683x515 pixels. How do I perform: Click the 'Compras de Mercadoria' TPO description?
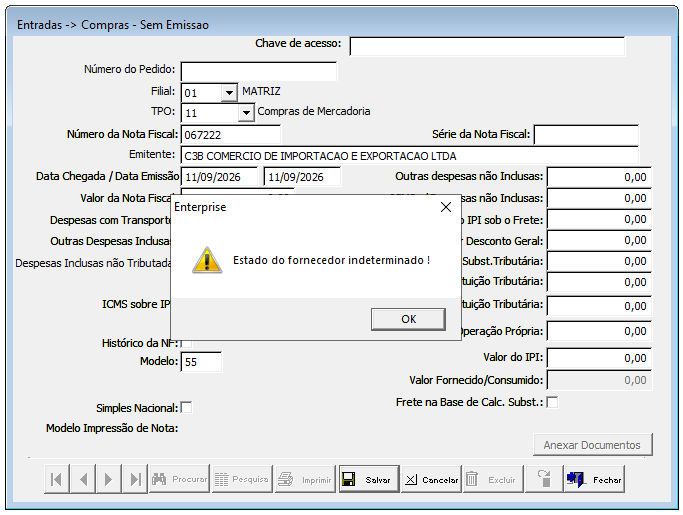click(314, 111)
